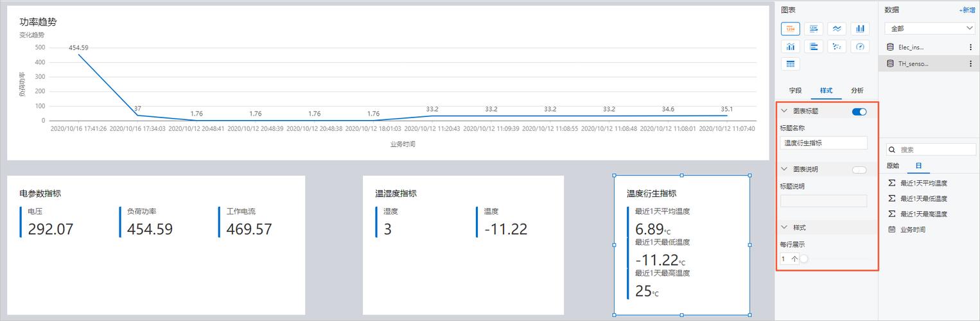Select the scatter plot chart type icon
Viewport: 980px width, 321px height.
pos(836,46)
